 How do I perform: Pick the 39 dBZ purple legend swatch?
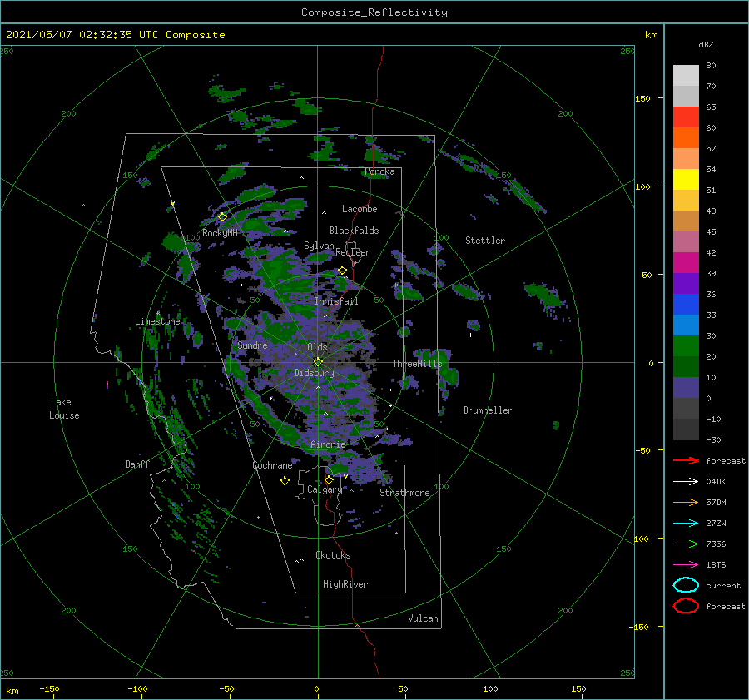click(686, 283)
